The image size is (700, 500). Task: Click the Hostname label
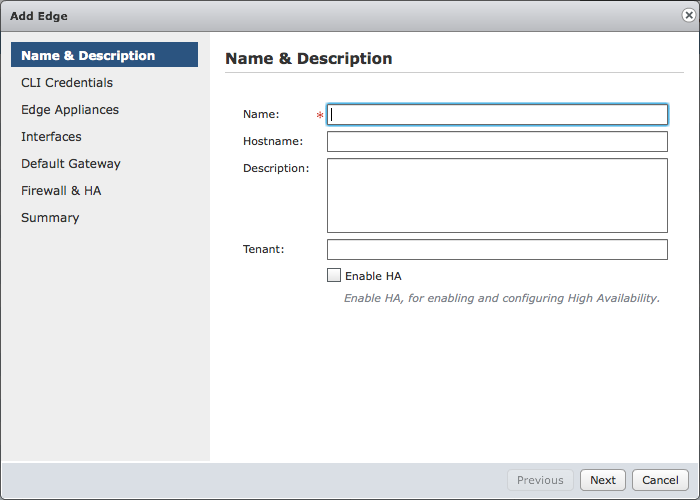[x=273, y=141]
